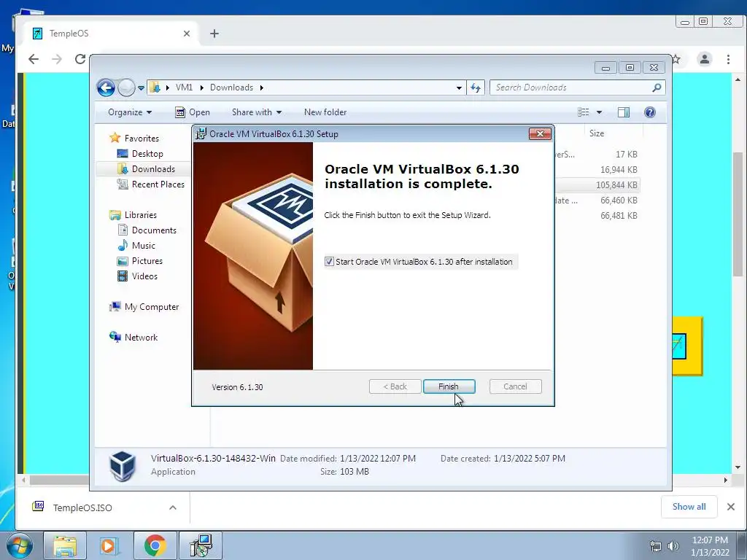Screen dimensions: 747x560
Task: Click Show all downloads
Action: [x=689, y=507]
